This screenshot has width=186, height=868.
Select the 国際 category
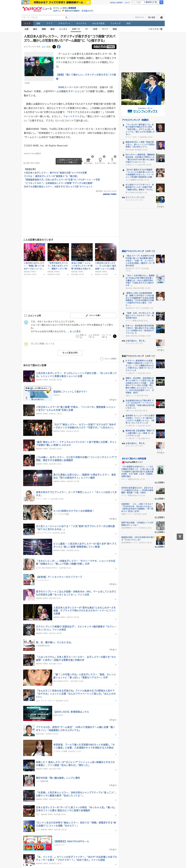44,29
